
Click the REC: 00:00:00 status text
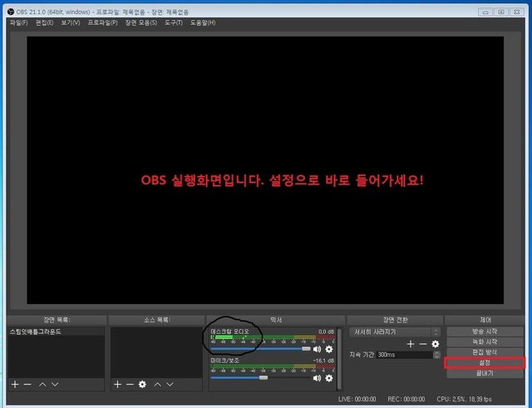406,399
